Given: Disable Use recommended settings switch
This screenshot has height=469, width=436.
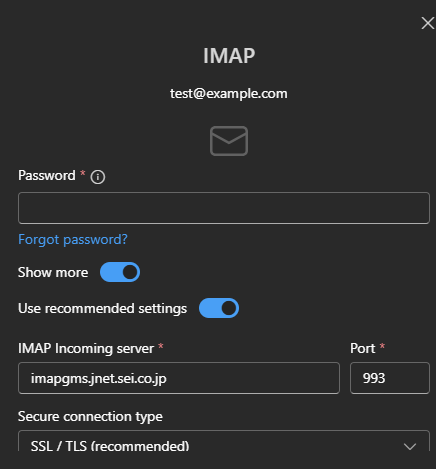Looking at the screenshot, I should click(x=219, y=308).
